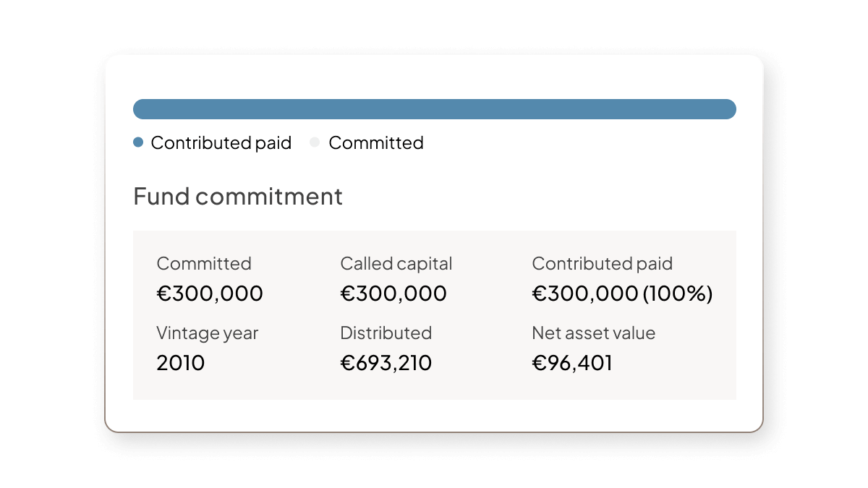The width and height of the screenshot is (868, 488).
Task: Click the grey Committed legend dot
Action: (x=315, y=143)
